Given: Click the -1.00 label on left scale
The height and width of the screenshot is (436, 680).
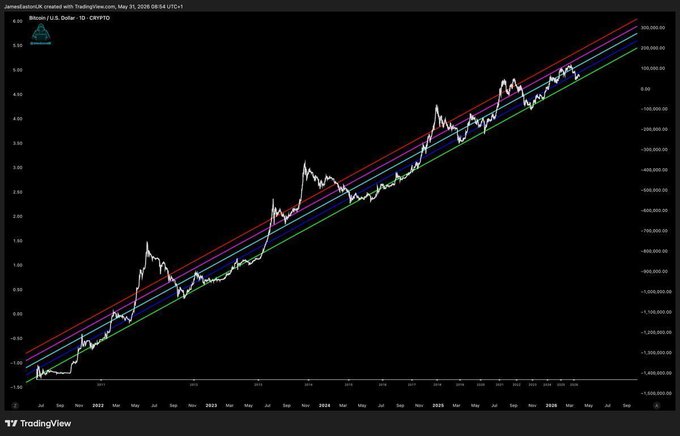Looking at the screenshot, I should (17, 363).
